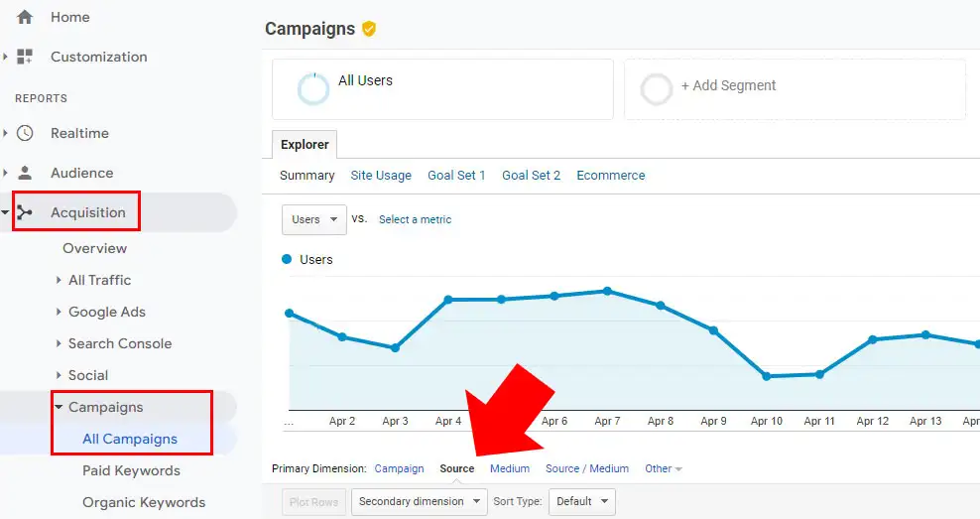Open the Sort Type Default dropdown

581,502
